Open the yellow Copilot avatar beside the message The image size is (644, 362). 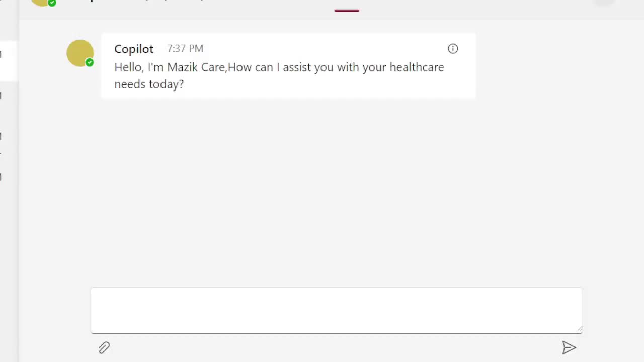coord(80,53)
